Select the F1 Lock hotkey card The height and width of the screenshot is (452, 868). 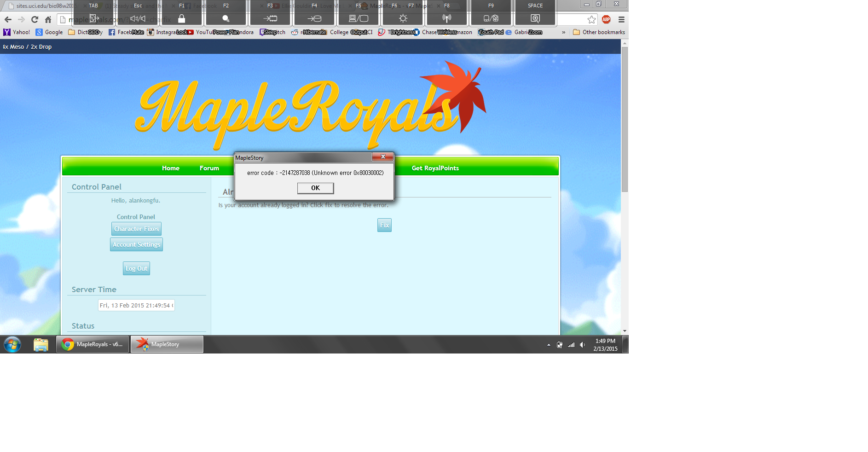pyautogui.click(x=182, y=18)
